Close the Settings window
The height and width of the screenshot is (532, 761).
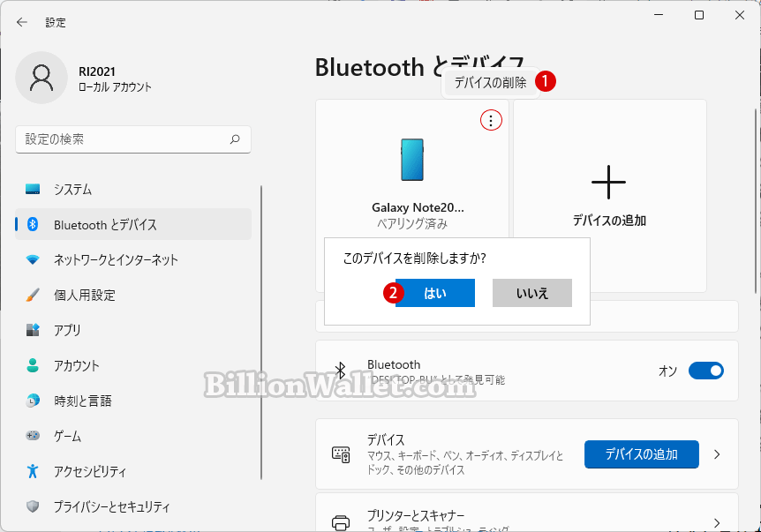coord(740,15)
